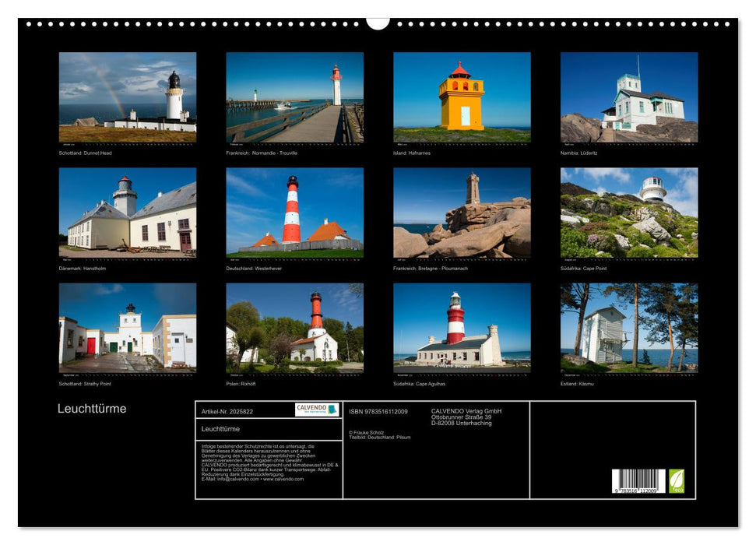Click the Cape Point lighthouse thumbnail
Screen dimensions: 756x545
point(629,213)
